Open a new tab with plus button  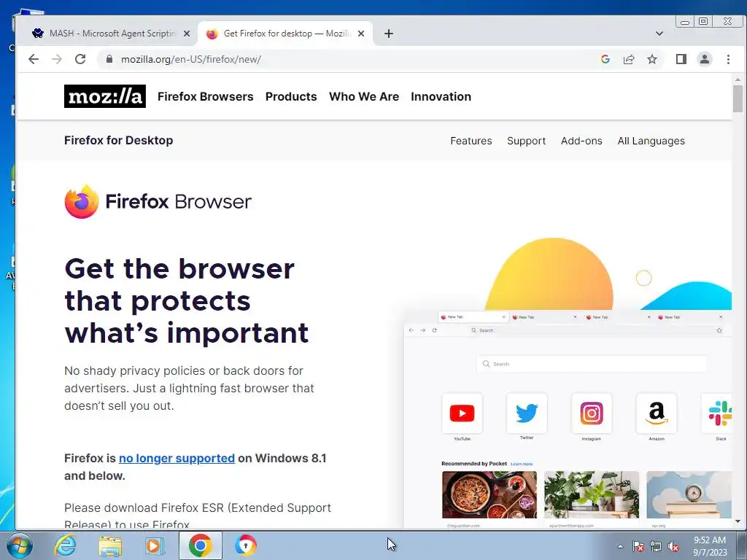(389, 34)
